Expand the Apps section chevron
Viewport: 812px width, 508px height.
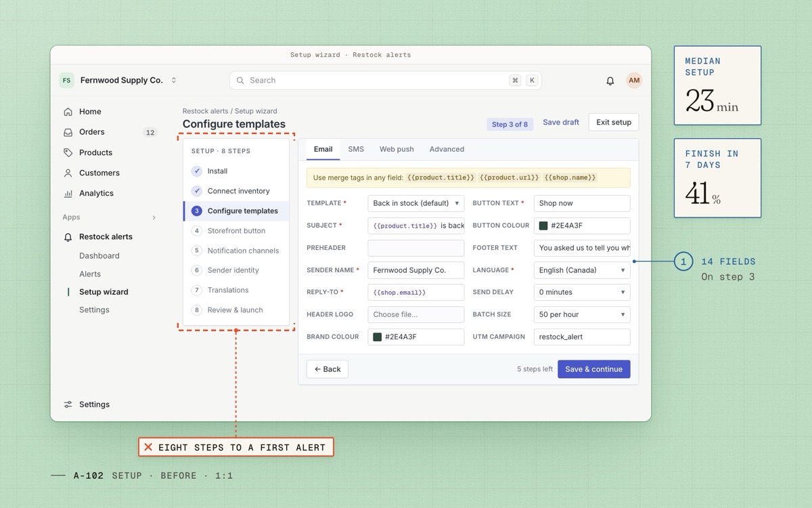tap(154, 217)
